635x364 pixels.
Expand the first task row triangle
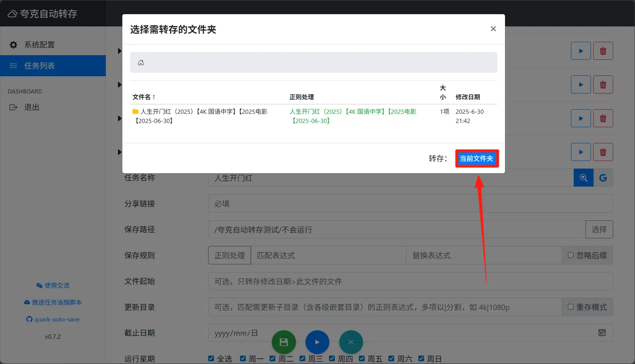pos(120,51)
